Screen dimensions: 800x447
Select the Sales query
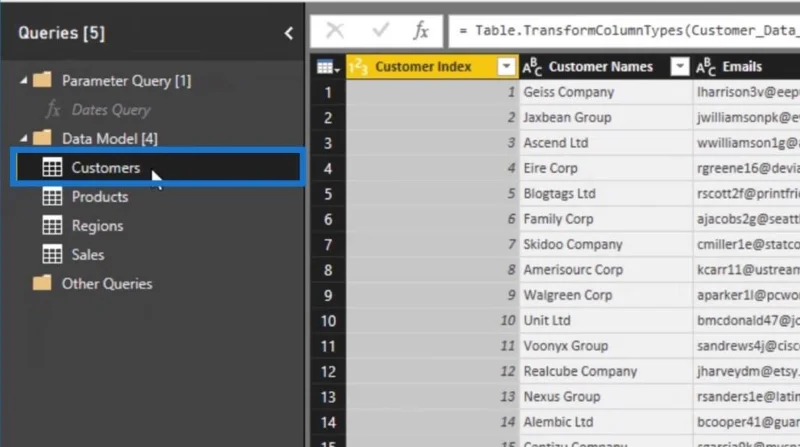[x=88, y=255]
